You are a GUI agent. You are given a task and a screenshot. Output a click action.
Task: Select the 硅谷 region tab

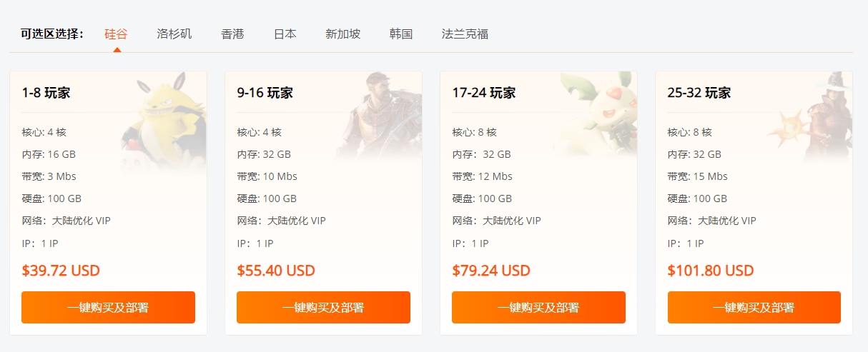tap(117, 34)
